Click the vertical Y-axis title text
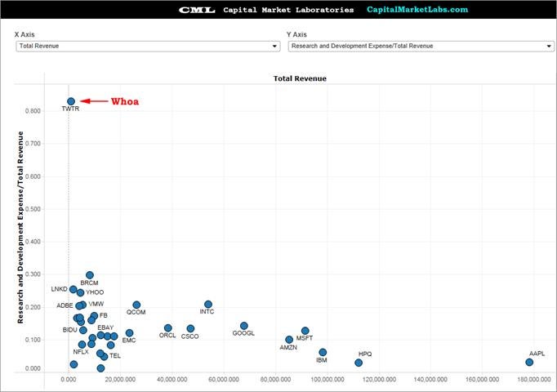 click(20, 227)
